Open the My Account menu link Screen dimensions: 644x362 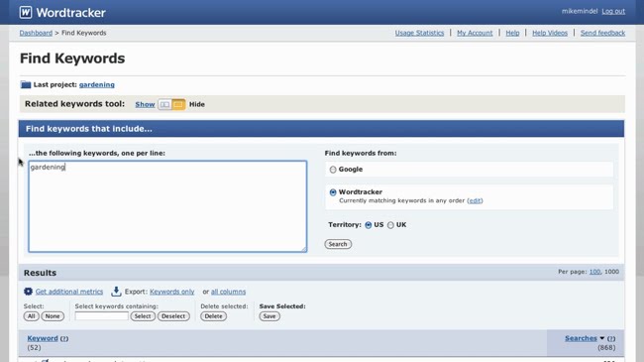click(x=475, y=33)
